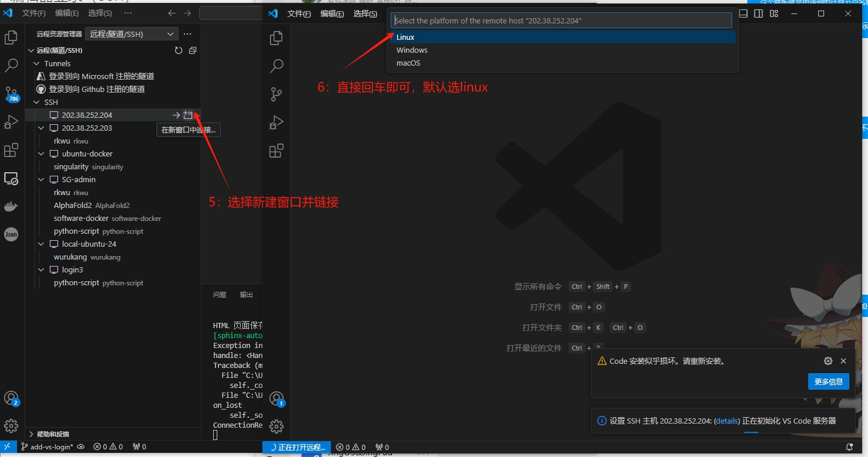Open Manage gear in right window
The width and height of the screenshot is (868, 457).
click(276, 427)
